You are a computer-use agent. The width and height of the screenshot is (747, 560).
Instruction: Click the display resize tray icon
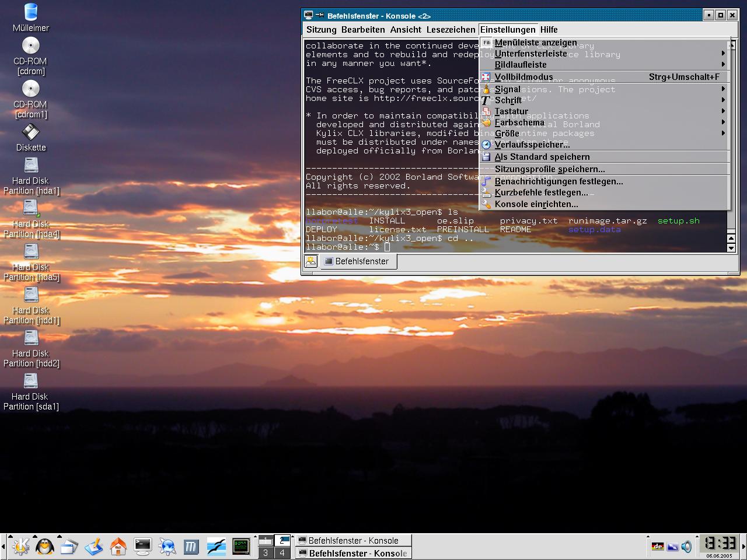[672, 547]
